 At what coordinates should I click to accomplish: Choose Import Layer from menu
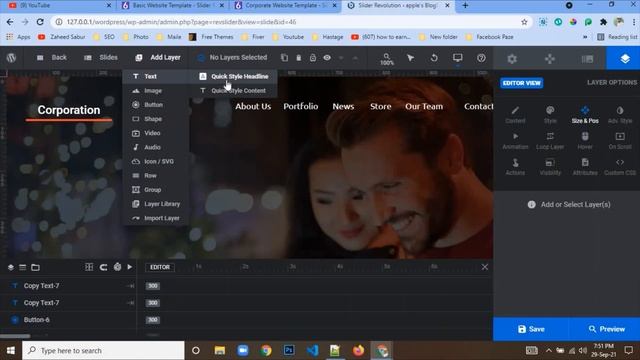pos(156,218)
